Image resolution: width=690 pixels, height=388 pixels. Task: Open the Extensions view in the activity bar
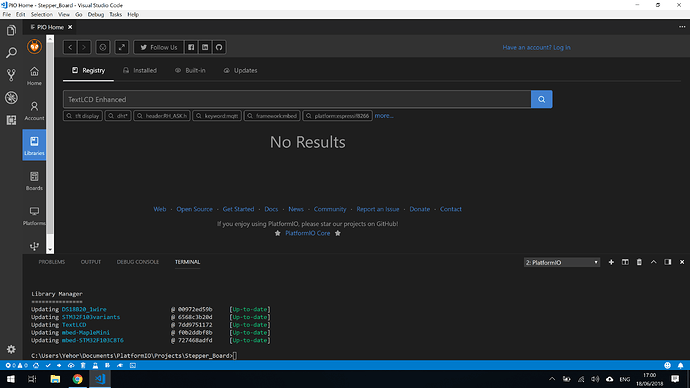(11, 120)
